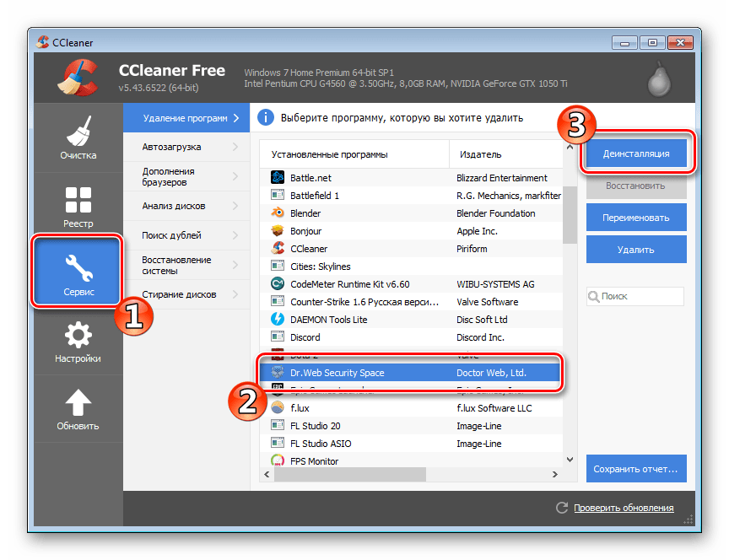Click the DAEMON Tools Lite icon
729x560 pixels.
point(278,320)
